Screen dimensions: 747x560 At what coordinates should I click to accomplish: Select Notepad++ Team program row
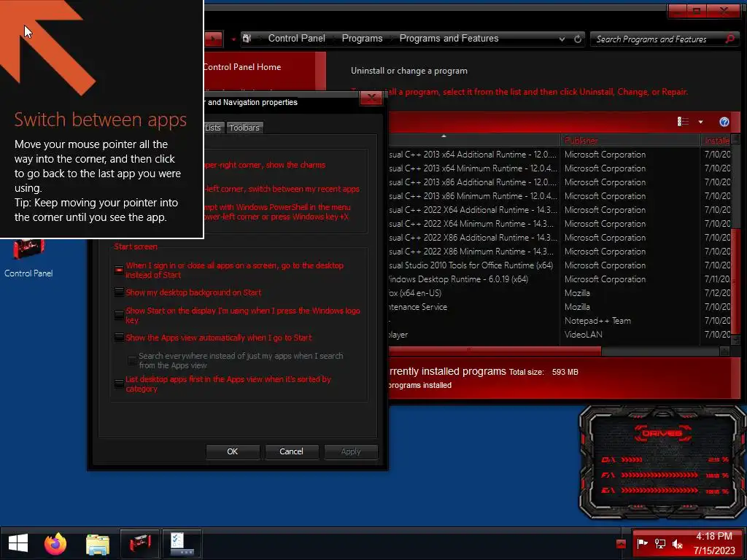tap(559, 321)
